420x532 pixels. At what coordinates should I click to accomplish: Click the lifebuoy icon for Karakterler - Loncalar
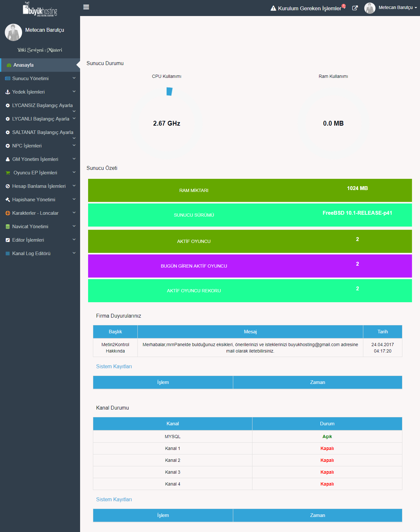tap(8, 213)
